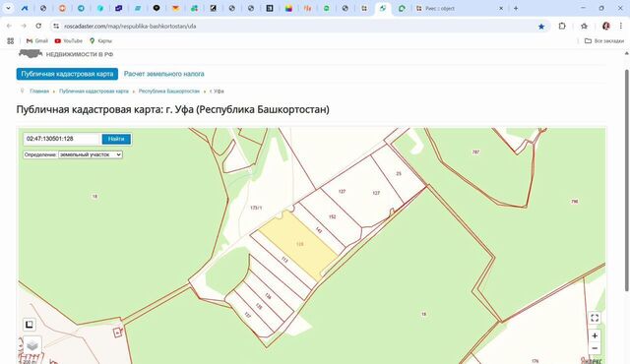The image size is (630, 364).
Task: Open a new browser tab
Action: [x=516, y=8]
